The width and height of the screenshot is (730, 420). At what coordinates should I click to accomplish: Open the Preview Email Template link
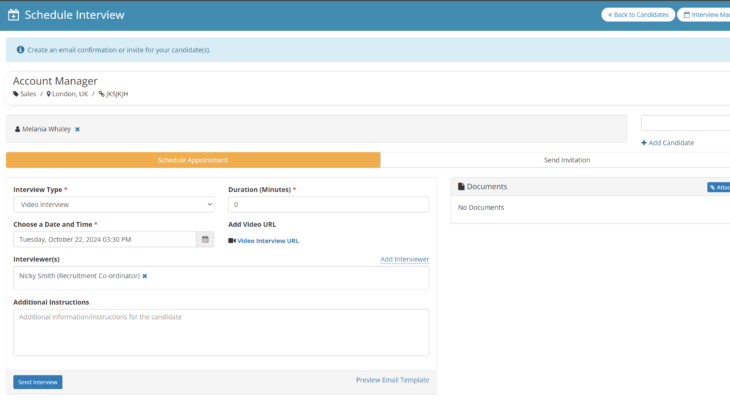[392, 380]
